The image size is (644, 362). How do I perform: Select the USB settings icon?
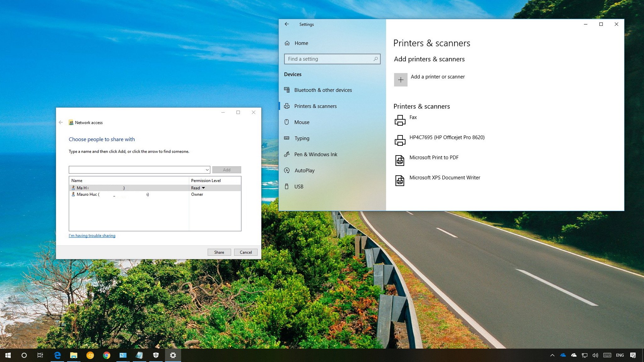(x=287, y=186)
